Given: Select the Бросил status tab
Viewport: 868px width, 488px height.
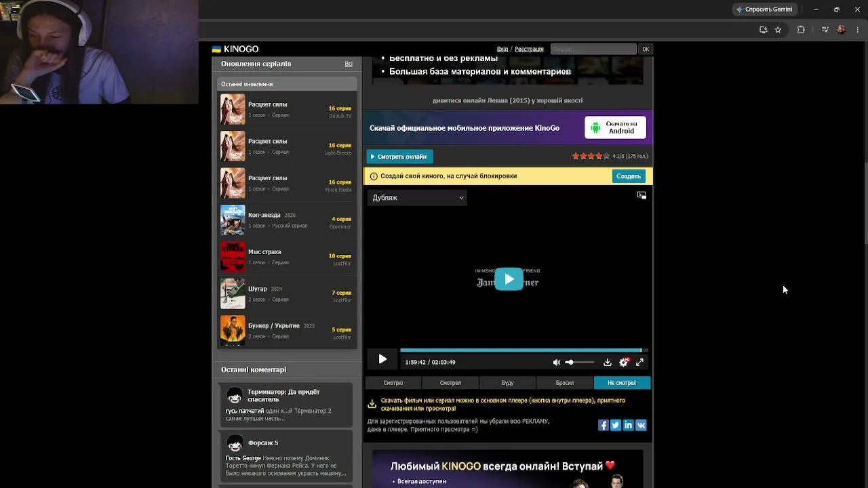Looking at the screenshot, I should pyautogui.click(x=564, y=383).
